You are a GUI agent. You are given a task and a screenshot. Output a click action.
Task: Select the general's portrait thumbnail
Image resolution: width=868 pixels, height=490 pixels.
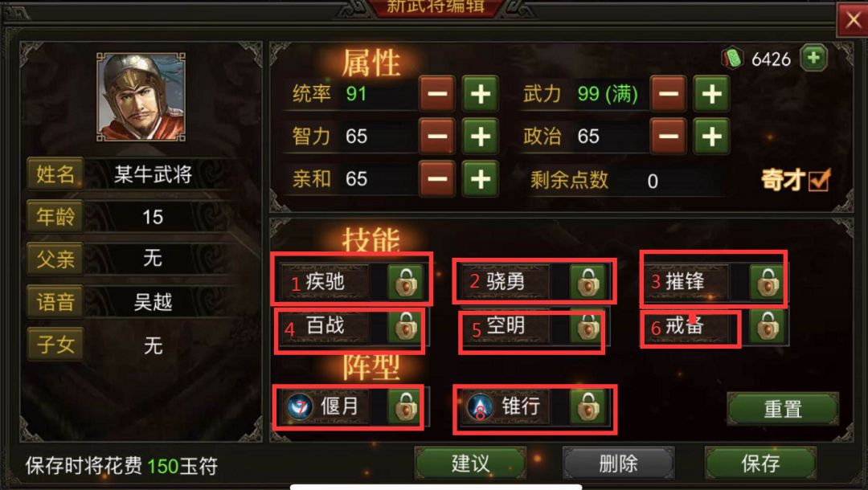(141, 96)
